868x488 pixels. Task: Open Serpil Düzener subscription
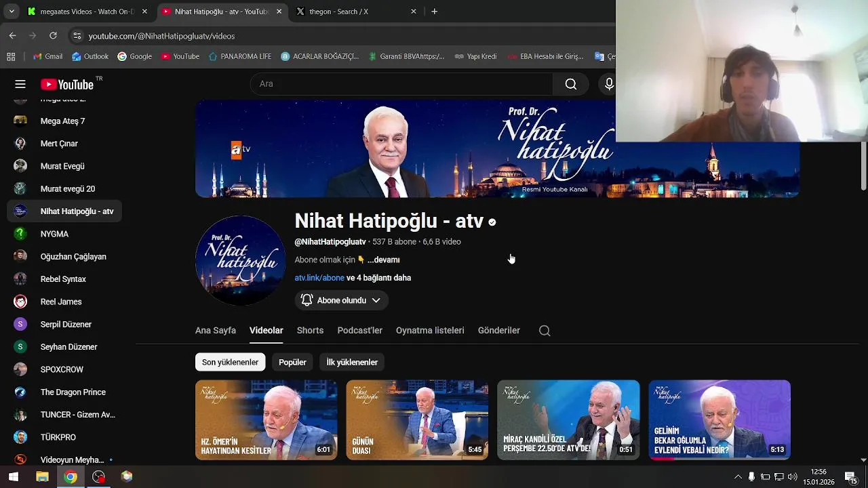coord(64,324)
